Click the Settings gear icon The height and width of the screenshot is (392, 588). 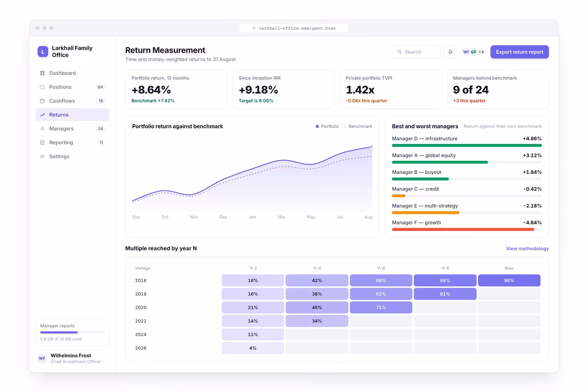(x=42, y=156)
